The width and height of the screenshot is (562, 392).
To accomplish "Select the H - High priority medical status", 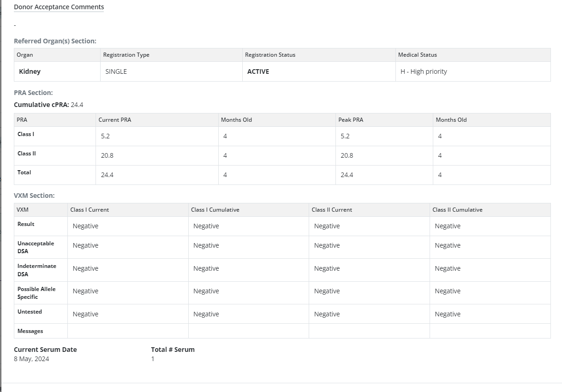I will 423,71.
